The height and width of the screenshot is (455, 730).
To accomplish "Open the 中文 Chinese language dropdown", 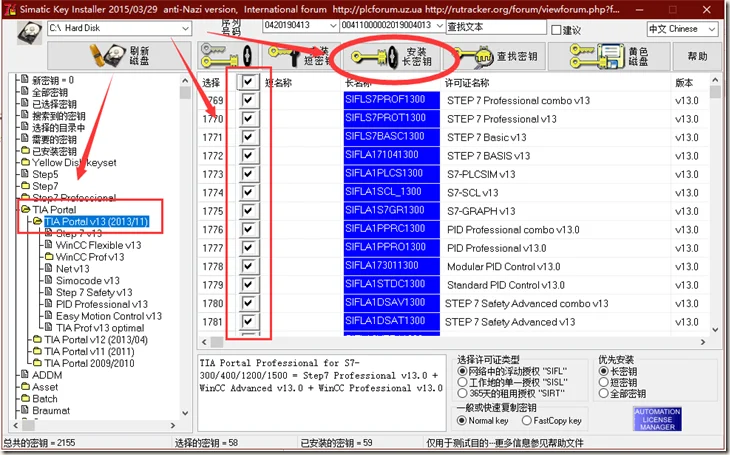I will click(x=711, y=29).
